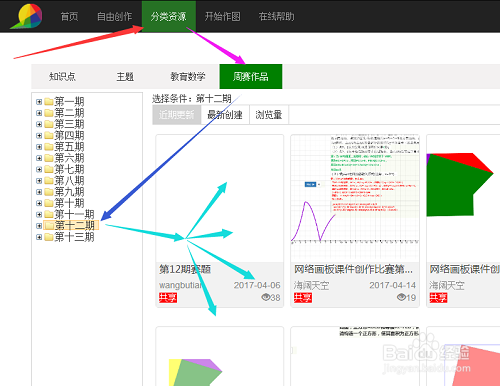
Task: Switch to the 主题 tab
Action: (x=125, y=77)
